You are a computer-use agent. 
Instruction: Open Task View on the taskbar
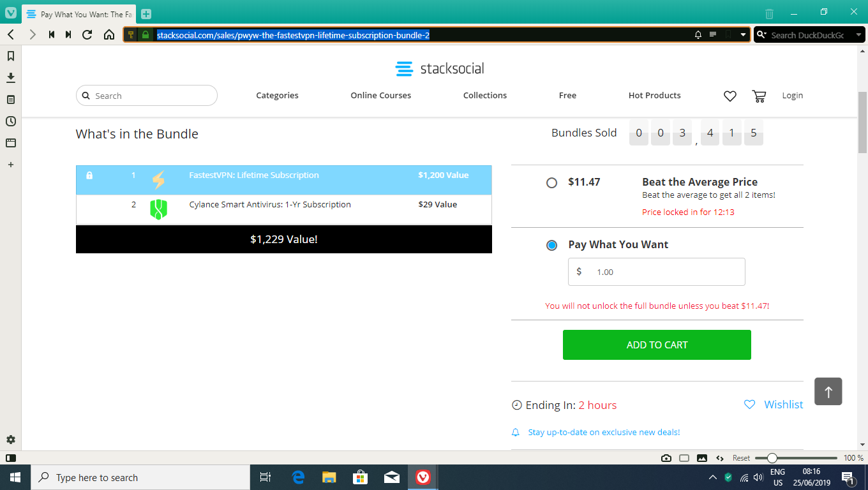(x=266, y=477)
